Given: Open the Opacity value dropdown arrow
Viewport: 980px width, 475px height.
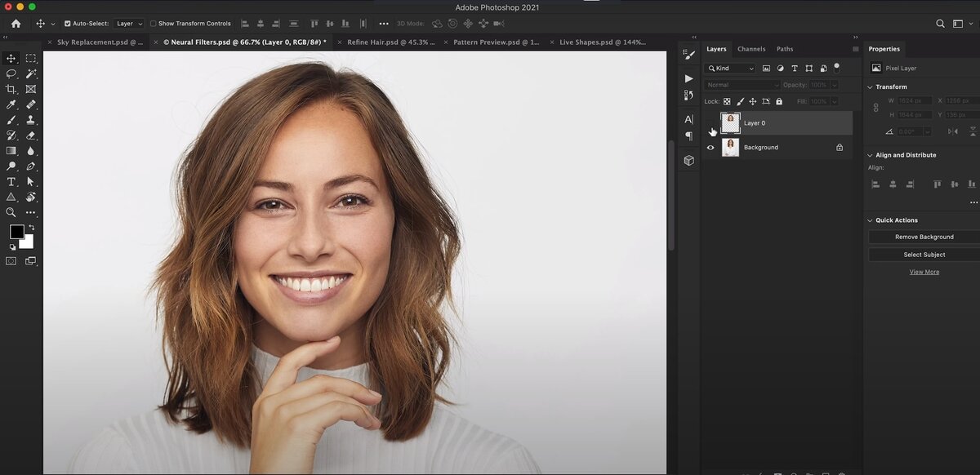Looking at the screenshot, I should 833,85.
